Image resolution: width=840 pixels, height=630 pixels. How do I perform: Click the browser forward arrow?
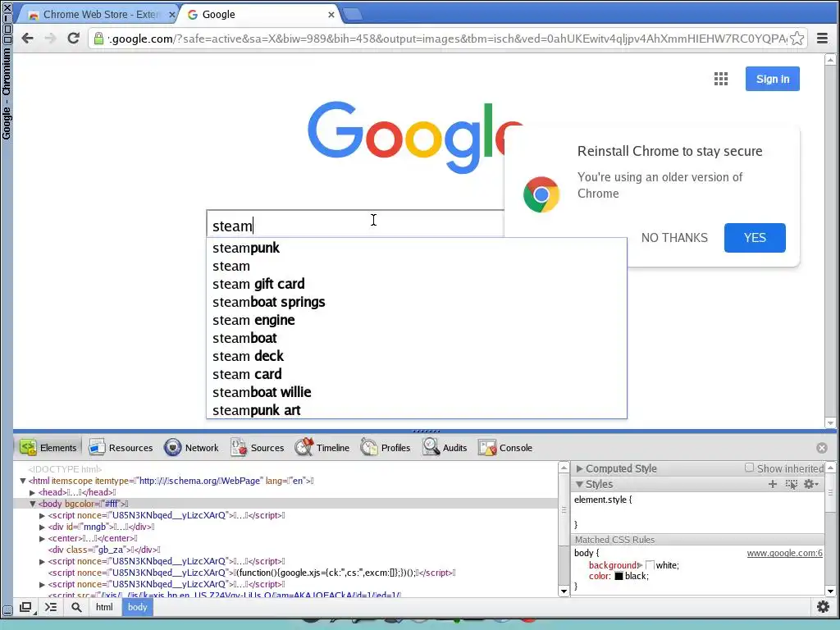click(50, 38)
